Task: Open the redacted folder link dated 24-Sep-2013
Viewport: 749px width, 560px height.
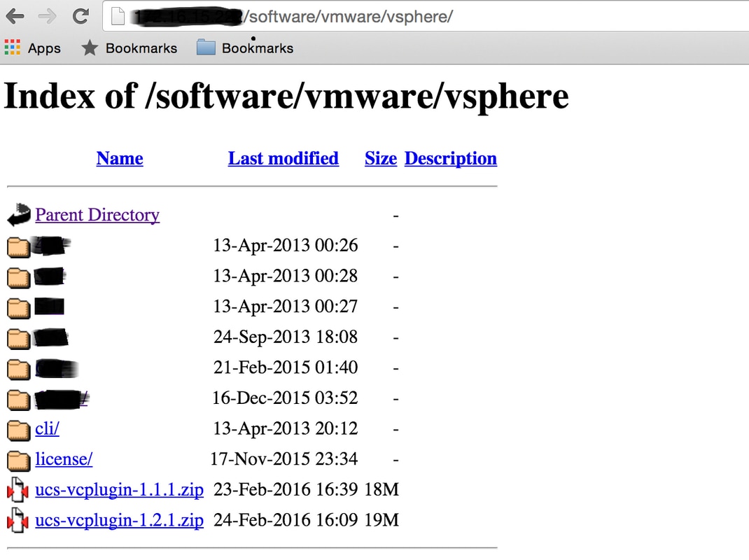Action: tap(51, 338)
